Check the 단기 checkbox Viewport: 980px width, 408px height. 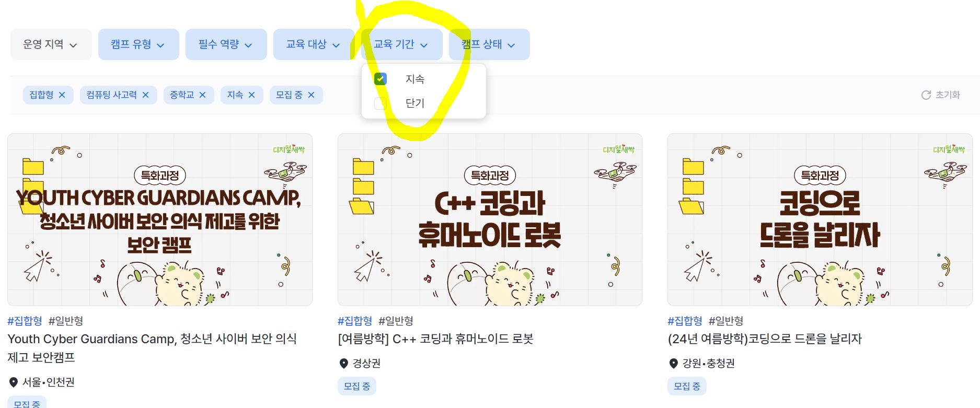(x=381, y=103)
